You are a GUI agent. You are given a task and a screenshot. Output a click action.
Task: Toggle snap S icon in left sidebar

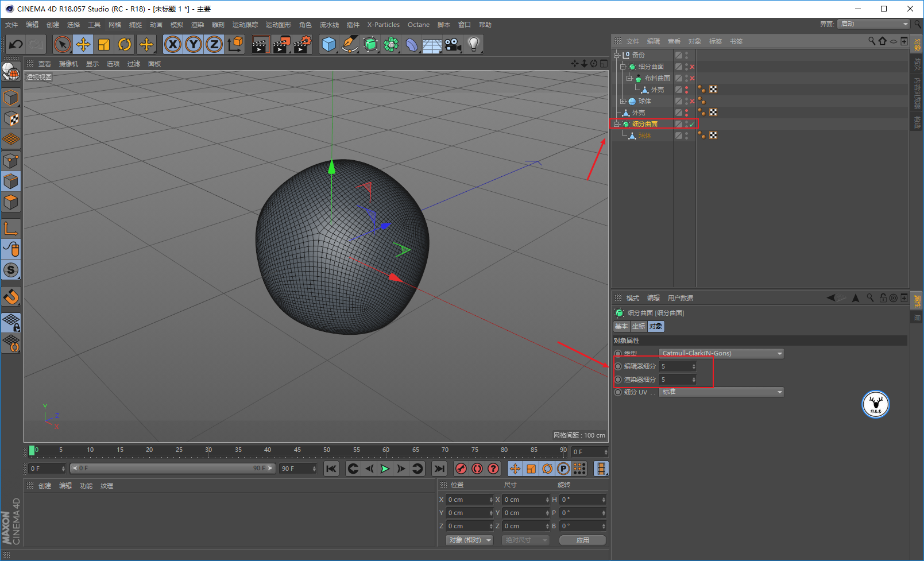point(11,269)
